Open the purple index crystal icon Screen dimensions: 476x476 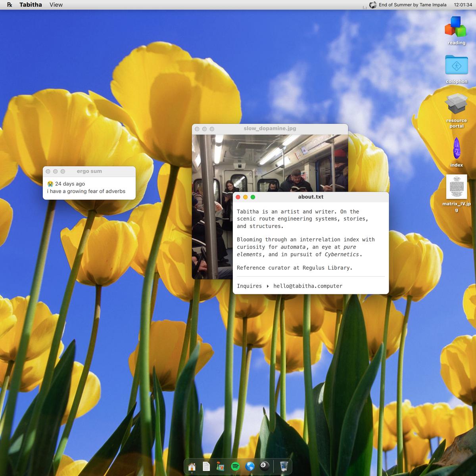coord(457,149)
